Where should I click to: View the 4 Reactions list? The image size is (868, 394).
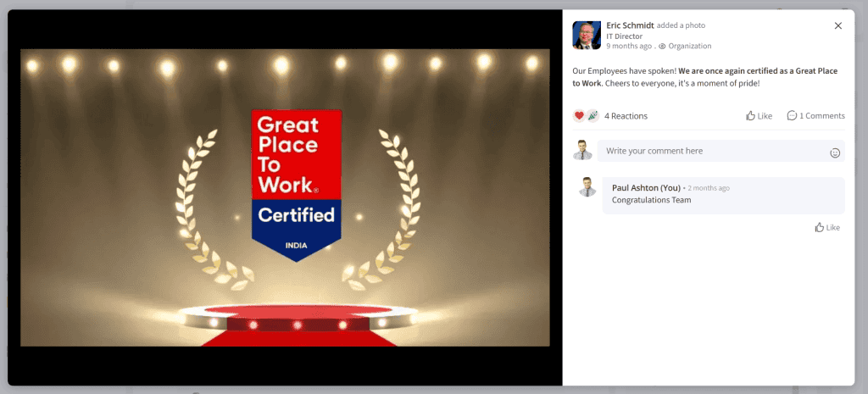[626, 115]
